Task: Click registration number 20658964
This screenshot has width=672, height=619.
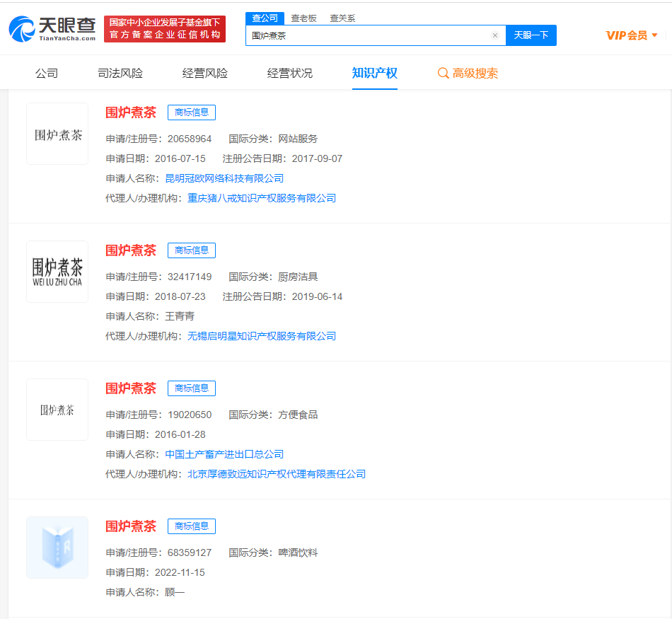Action: 190,139
